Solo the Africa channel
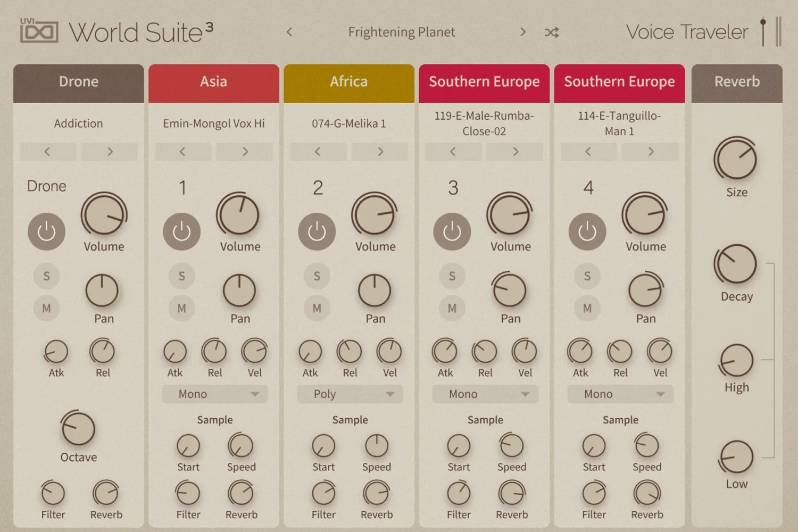 tap(317, 276)
